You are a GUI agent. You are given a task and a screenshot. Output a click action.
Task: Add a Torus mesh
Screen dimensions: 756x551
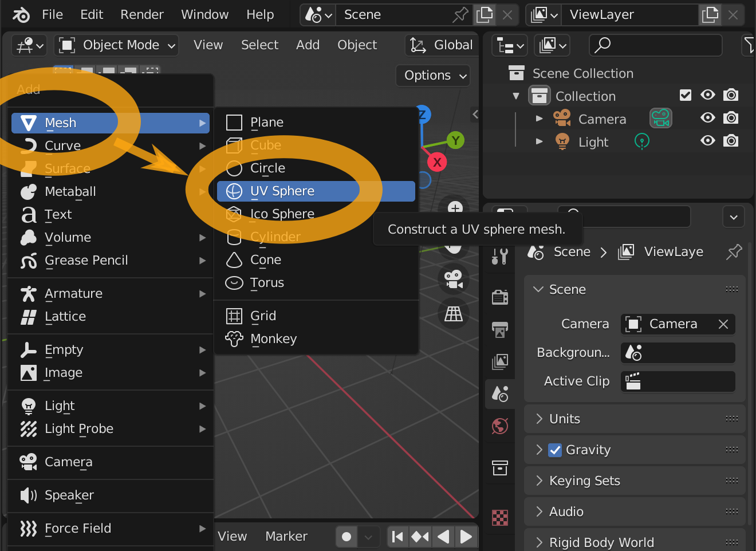(316, 283)
